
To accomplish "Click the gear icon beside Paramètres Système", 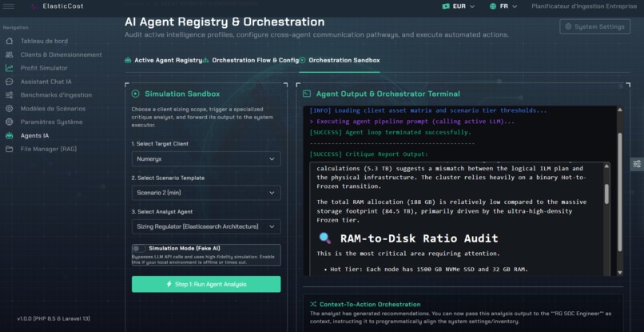I will pos(9,122).
